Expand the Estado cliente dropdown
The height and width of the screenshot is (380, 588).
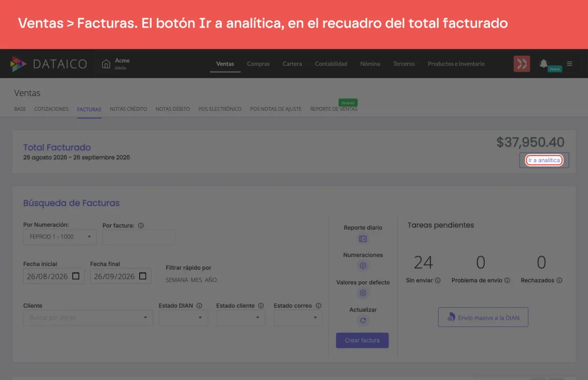coord(241,318)
